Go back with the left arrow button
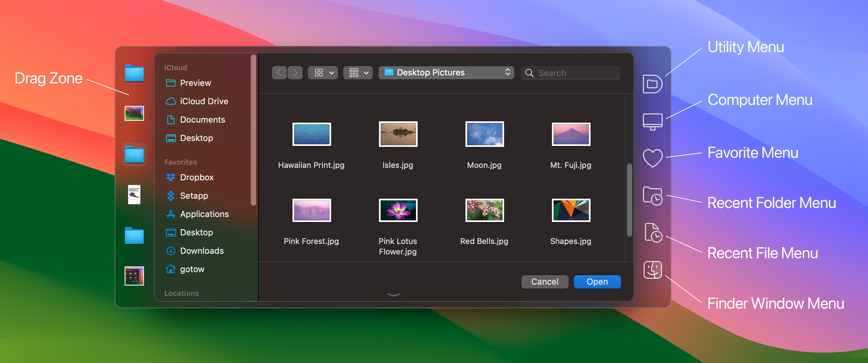868x363 pixels. (x=279, y=72)
